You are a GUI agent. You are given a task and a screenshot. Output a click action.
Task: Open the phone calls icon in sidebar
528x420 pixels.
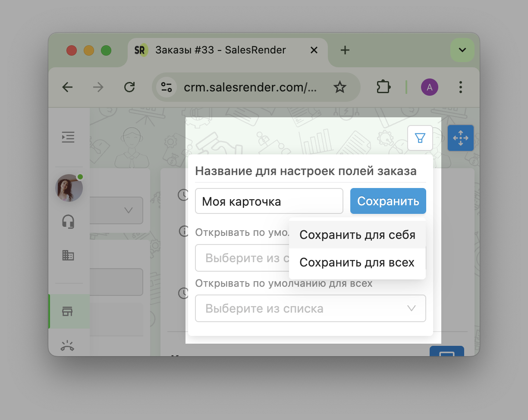[68, 345]
